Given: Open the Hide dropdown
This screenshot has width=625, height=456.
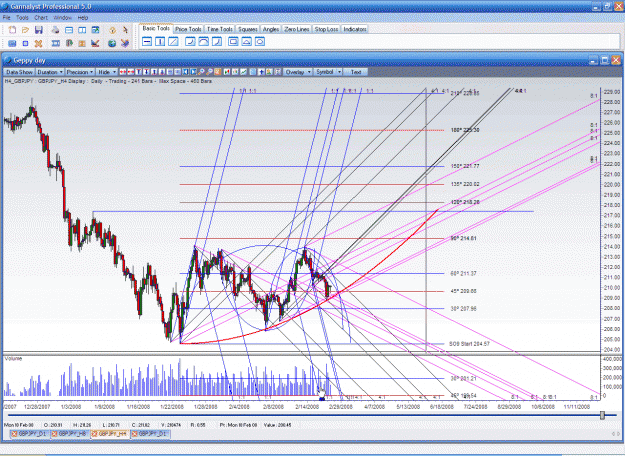Looking at the screenshot, I should point(107,72).
